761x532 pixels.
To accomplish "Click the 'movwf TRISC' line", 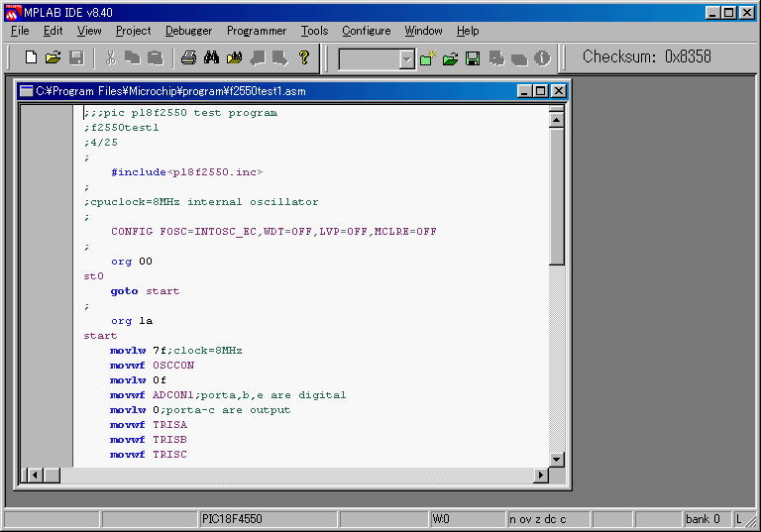I will pyautogui.click(x=149, y=455).
